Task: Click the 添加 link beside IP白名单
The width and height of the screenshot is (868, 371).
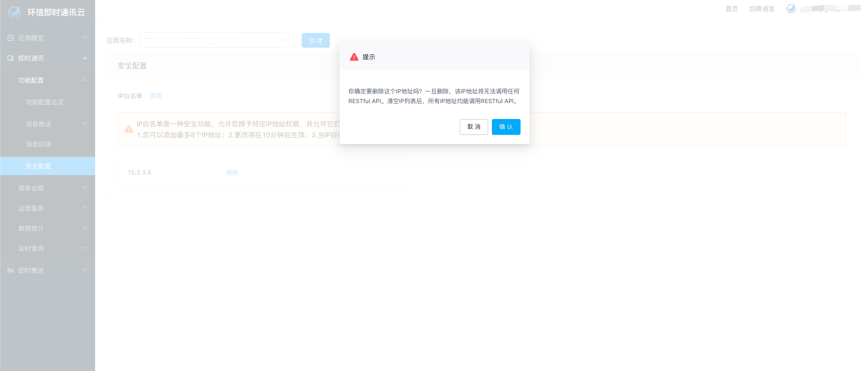Action: (x=156, y=96)
